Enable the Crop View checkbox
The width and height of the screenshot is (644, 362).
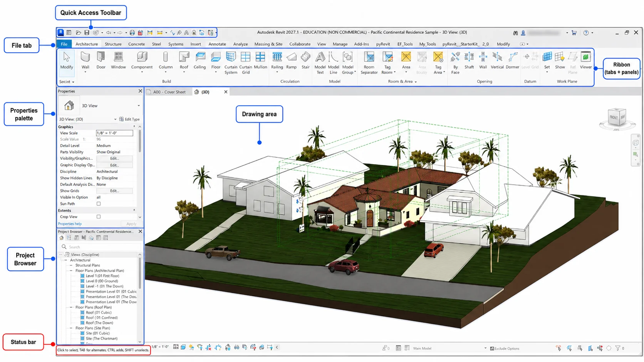(99, 217)
